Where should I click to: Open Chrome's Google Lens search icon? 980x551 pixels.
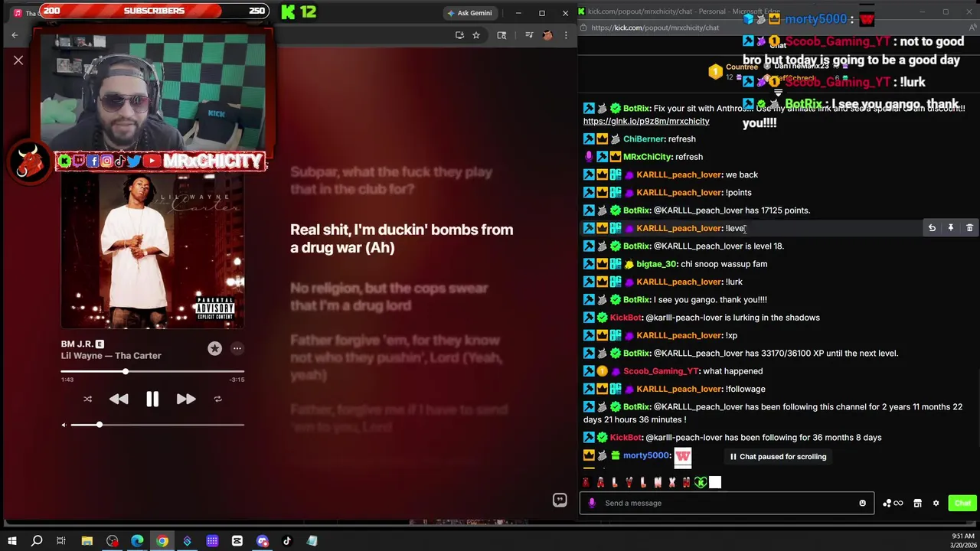coord(501,35)
